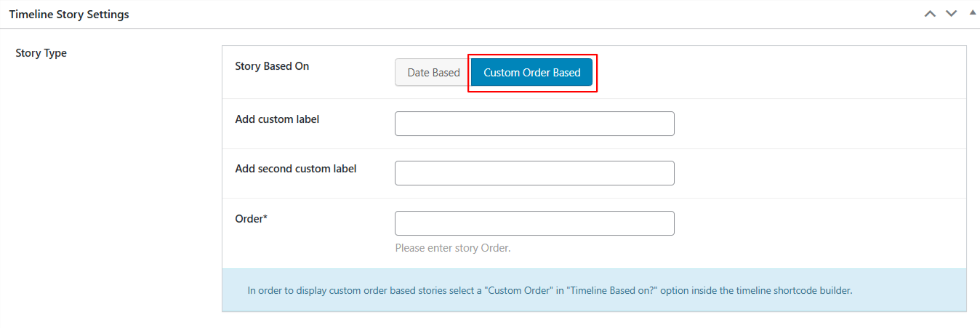980x328 pixels.
Task: Click the 'Please enter story Order.' hint
Action: coord(452,248)
